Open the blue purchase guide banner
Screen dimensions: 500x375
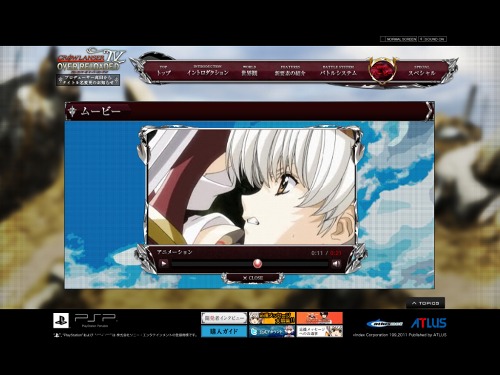tap(224, 331)
